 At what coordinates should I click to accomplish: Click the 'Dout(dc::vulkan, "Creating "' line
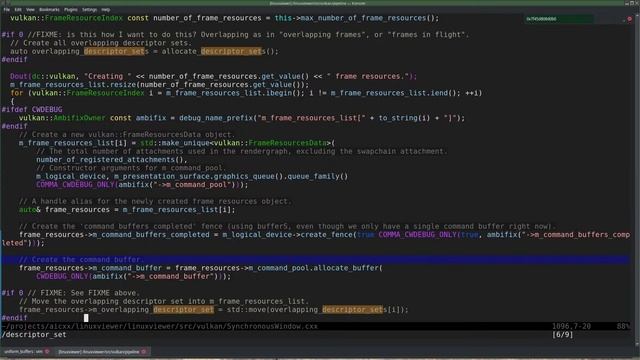213,76
